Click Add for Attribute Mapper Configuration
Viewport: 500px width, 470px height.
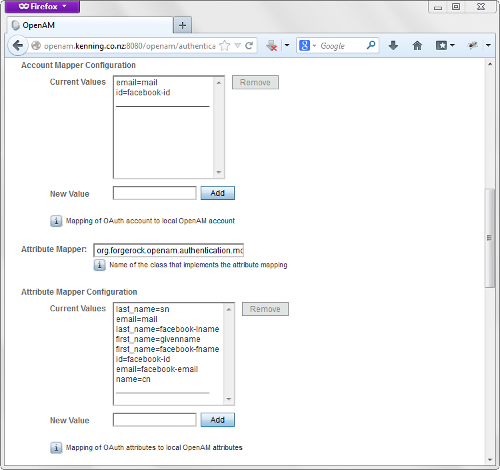pyautogui.click(x=218, y=420)
